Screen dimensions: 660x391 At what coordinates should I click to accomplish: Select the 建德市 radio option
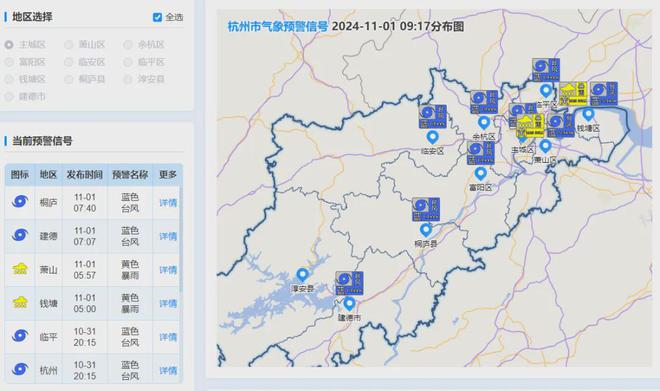(x=9, y=97)
